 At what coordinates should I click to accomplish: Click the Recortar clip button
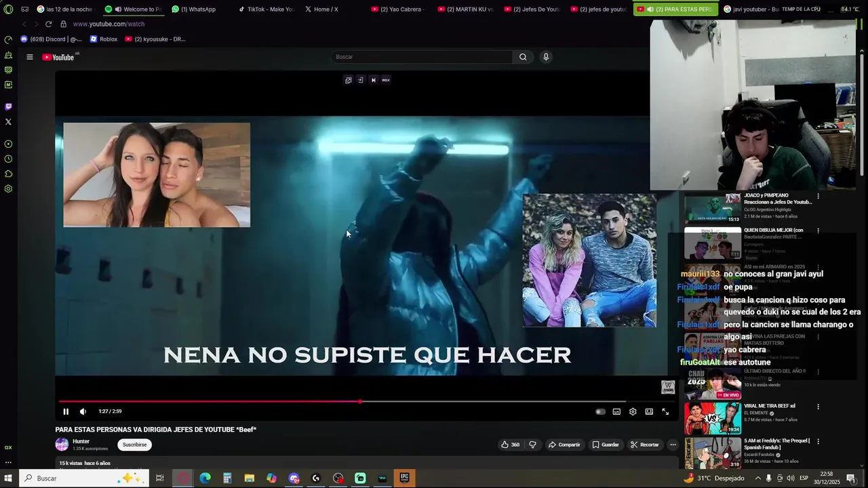(x=645, y=445)
